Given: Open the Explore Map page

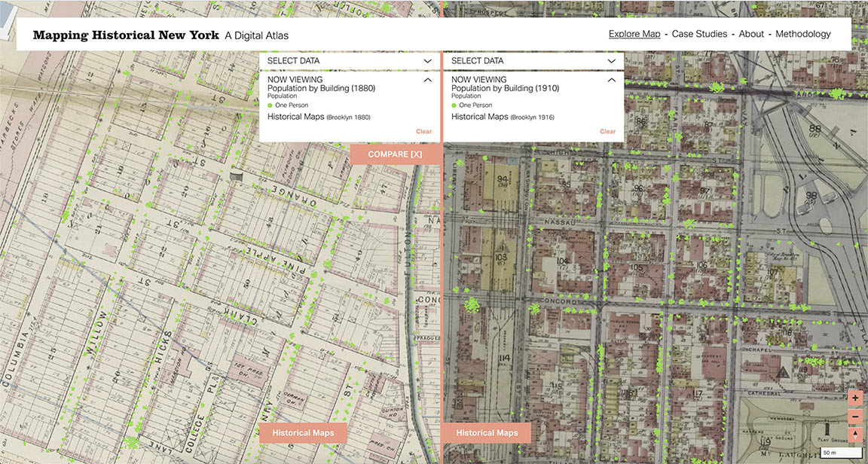Looking at the screenshot, I should (x=634, y=34).
